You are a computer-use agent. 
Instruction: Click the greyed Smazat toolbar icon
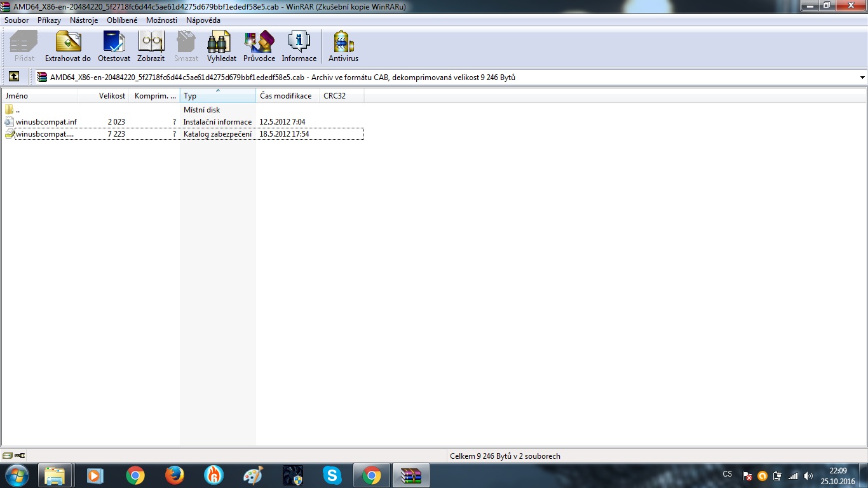tap(186, 42)
